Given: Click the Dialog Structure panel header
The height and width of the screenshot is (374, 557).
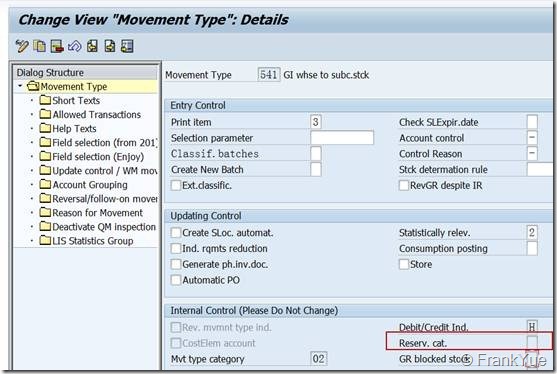Looking at the screenshot, I should [x=85, y=72].
